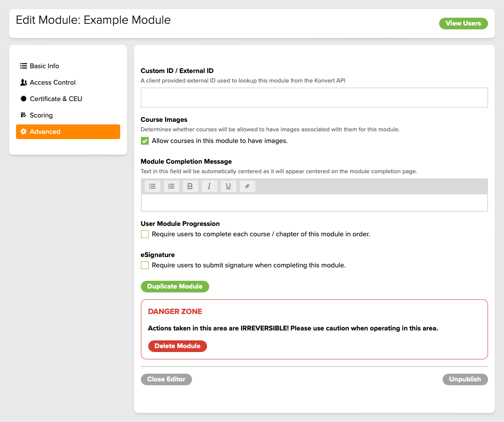Select the bulleted list icon

(152, 186)
